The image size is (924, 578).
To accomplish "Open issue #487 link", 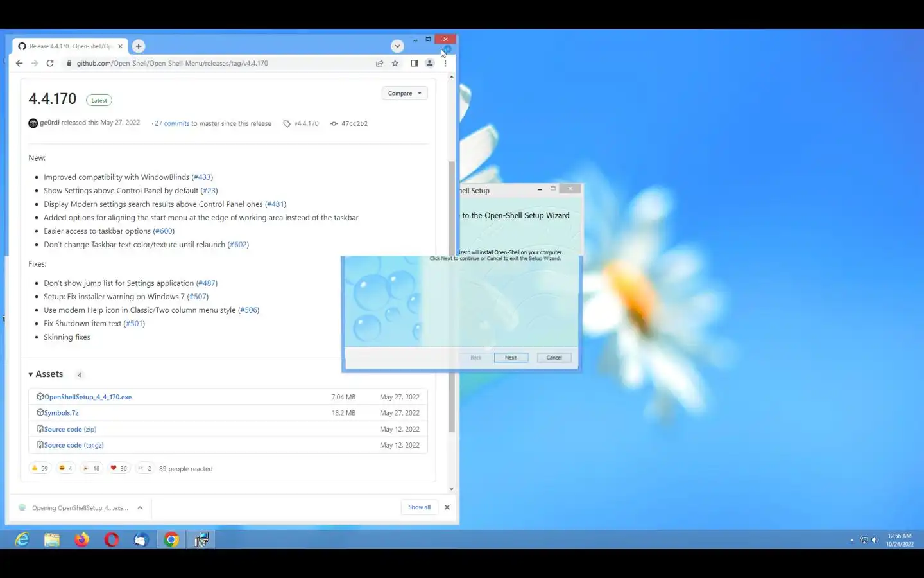I will click(207, 283).
